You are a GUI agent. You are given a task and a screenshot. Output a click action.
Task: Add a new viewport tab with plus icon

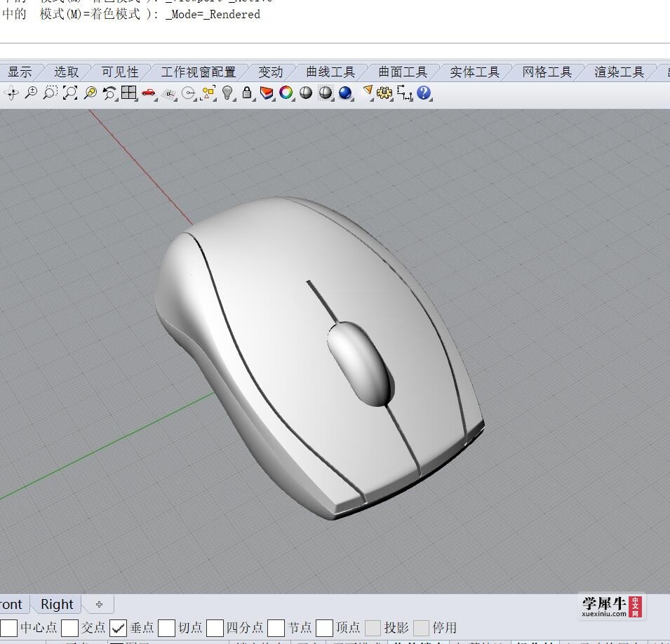tap(99, 604)
